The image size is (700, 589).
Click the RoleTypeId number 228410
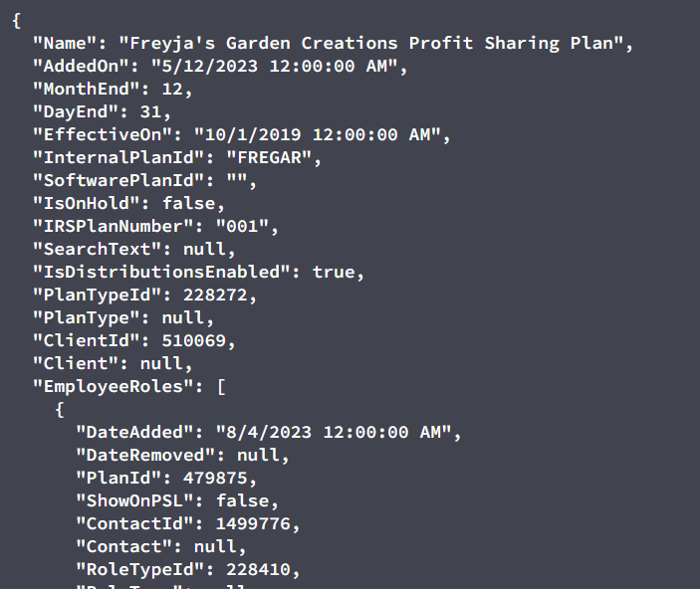click(259, 570)
